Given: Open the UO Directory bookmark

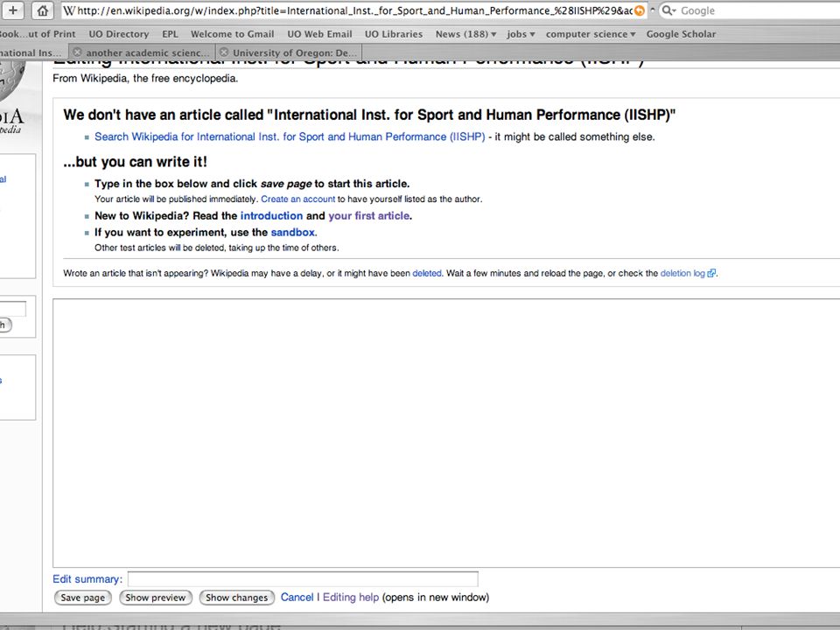Looking at the screenshot, I should point(119,34).
